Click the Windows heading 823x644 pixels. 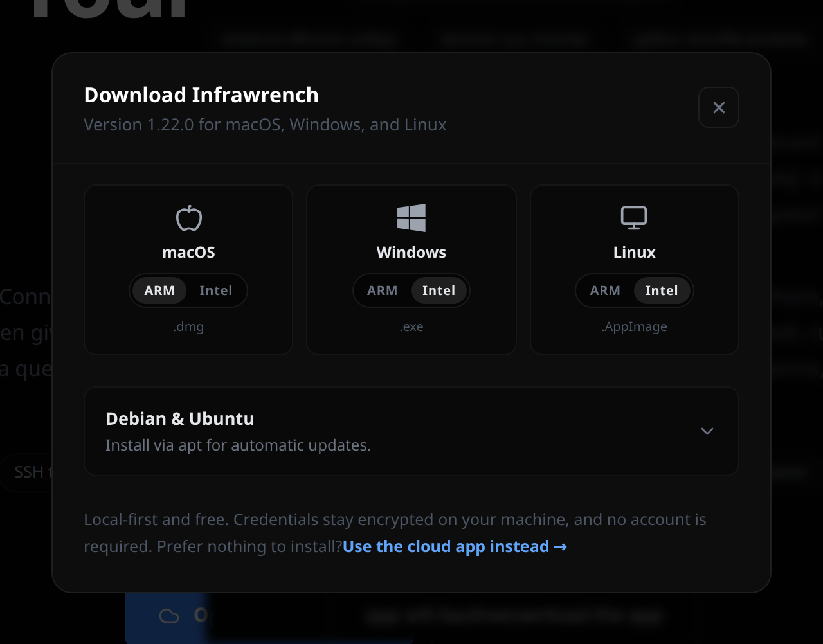411,252
